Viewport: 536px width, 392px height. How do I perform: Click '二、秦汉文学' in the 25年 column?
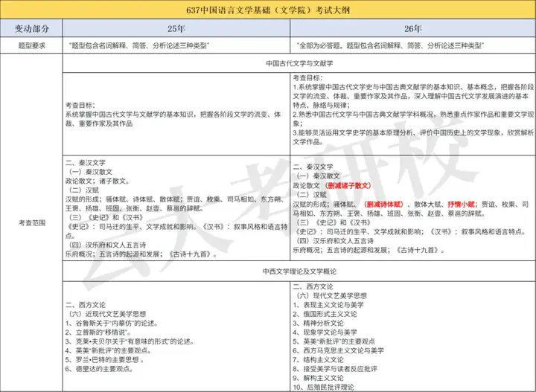point(85,163)
